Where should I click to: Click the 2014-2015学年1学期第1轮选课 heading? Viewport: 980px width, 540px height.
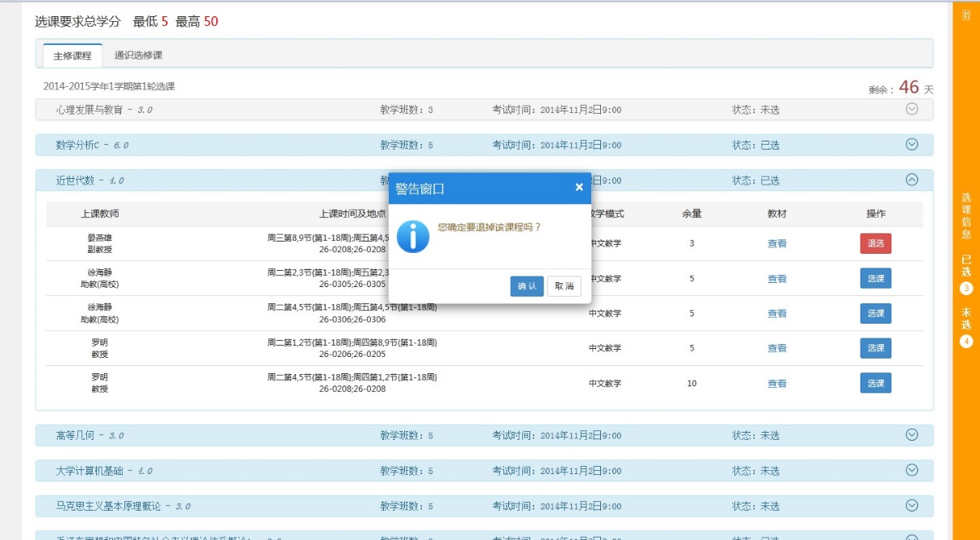click(x=110, y=86)
